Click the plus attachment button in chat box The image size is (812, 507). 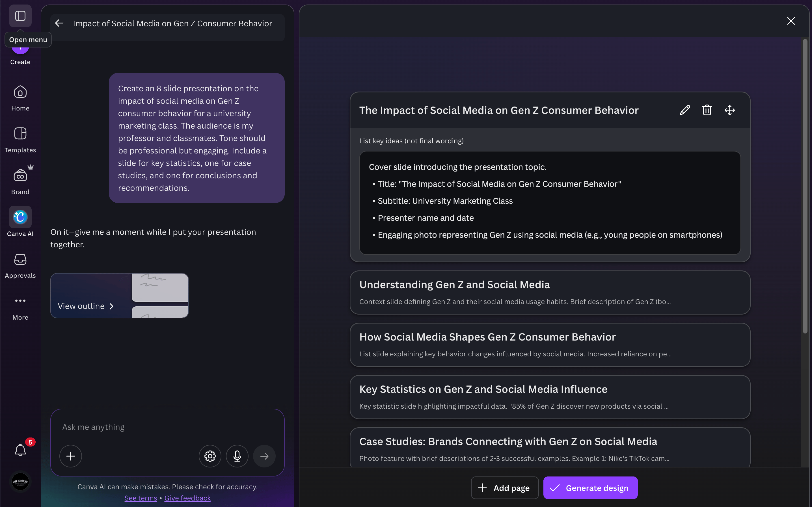(x=70, y=456)
